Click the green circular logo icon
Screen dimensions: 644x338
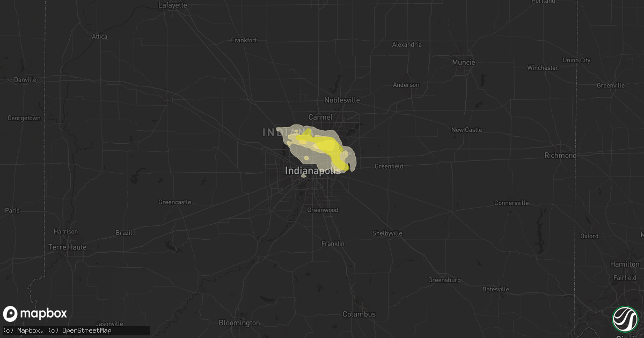pyautogui.click(x=624, y=319)
